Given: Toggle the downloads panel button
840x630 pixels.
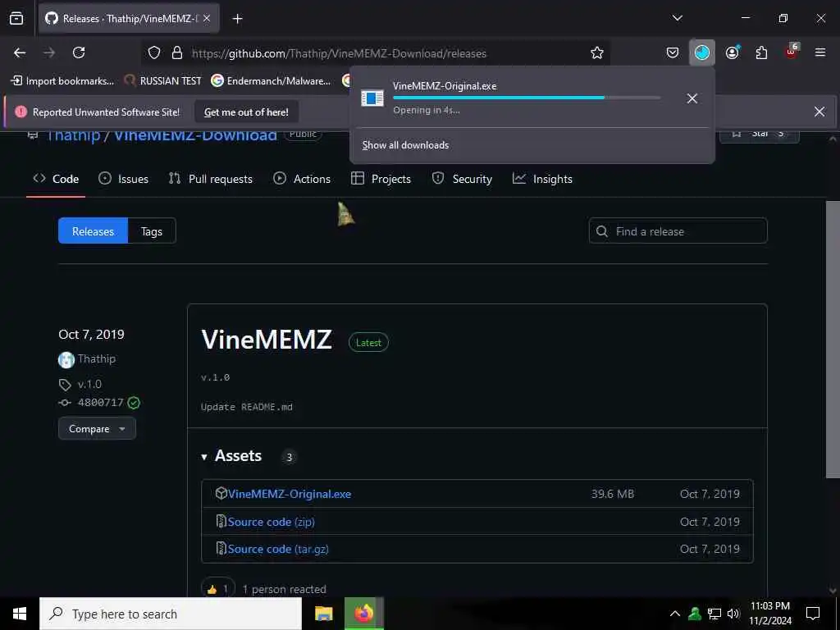Looking at the screenshot, I should tap(702, 52).
